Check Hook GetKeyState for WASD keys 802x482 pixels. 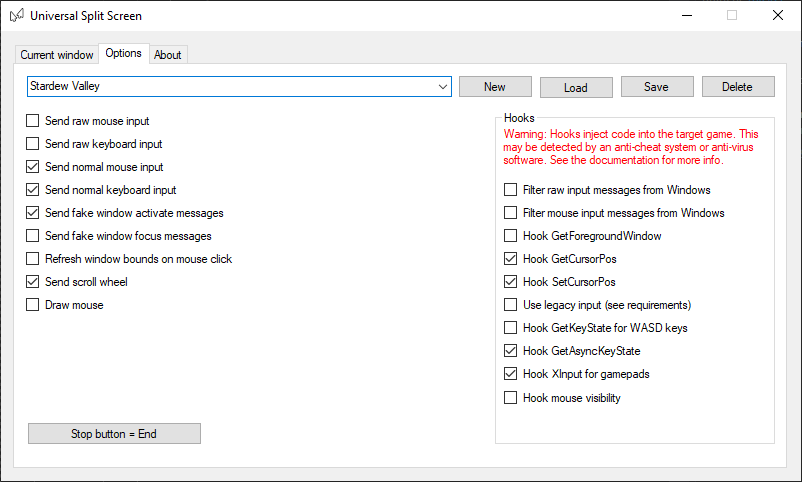[510, 328]
